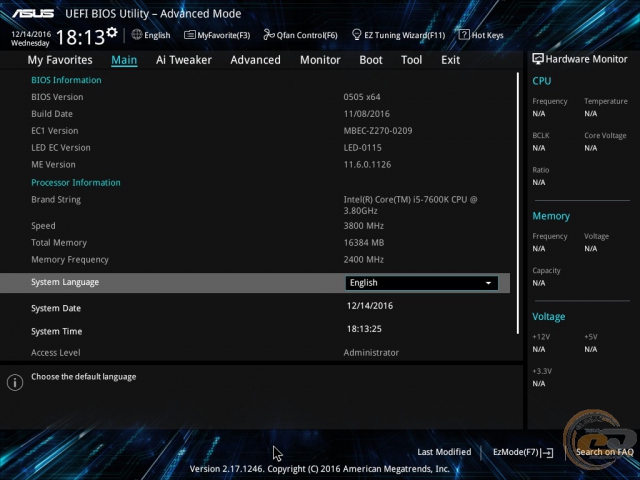
Task: Click the +3.3V voltage label
Action: click(542, 371)
